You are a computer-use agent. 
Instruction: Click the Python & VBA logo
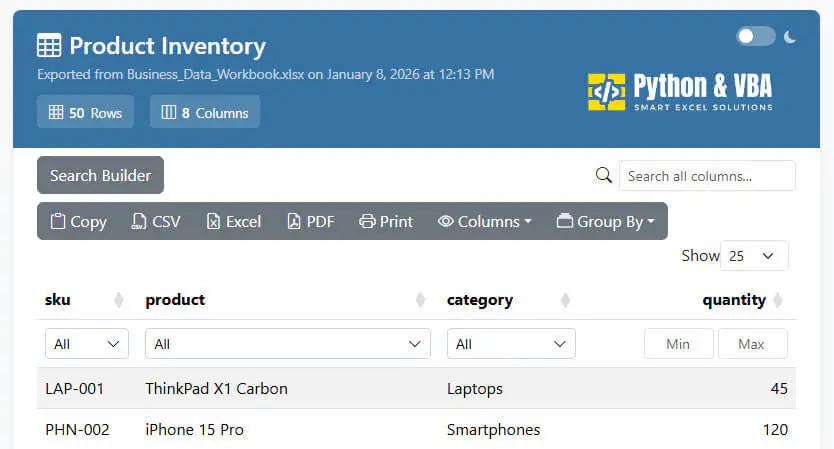coord(680,91)
